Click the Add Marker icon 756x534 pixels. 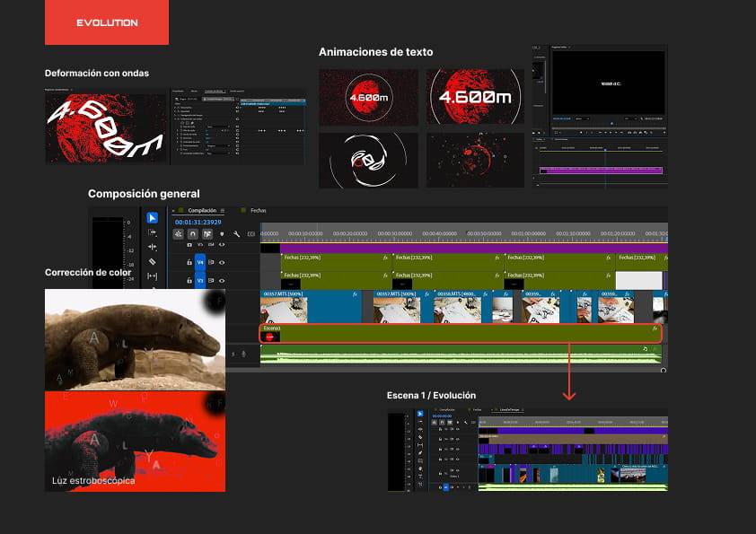coord(222,234)
